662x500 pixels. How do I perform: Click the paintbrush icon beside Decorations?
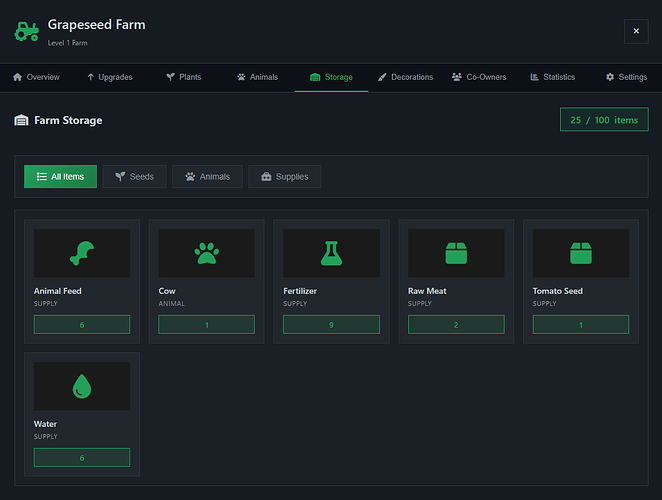tap(382, 77)
